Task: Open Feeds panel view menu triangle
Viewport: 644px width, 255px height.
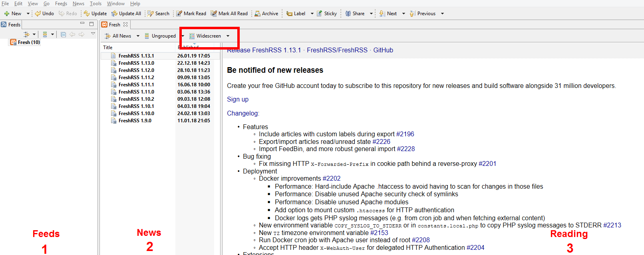Action: pos(93,34)
